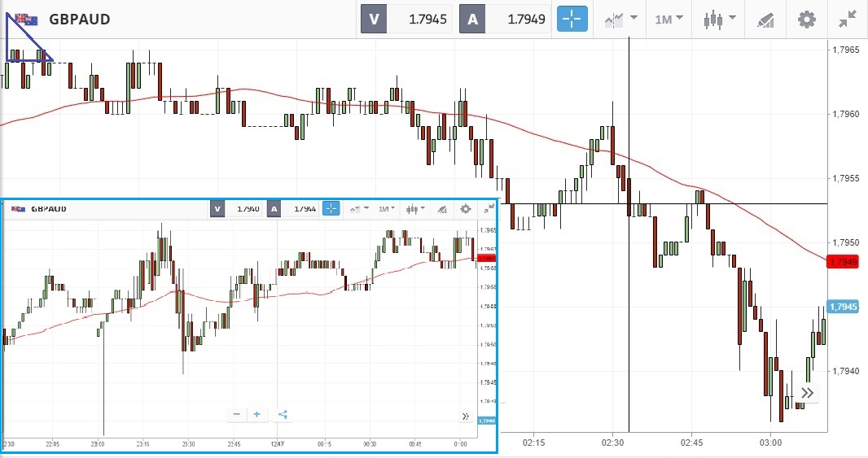Toggle crosshair in the inset chart
The image size is (868, 458).
point(331,209)
